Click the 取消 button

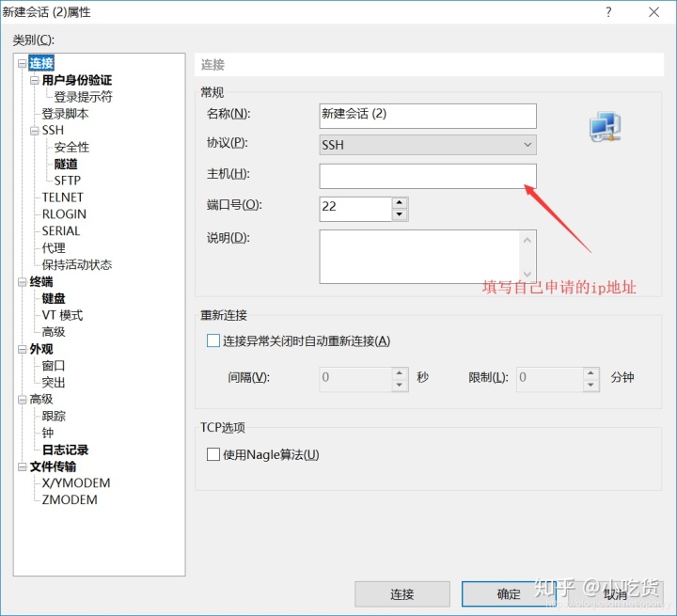point(615,594)
